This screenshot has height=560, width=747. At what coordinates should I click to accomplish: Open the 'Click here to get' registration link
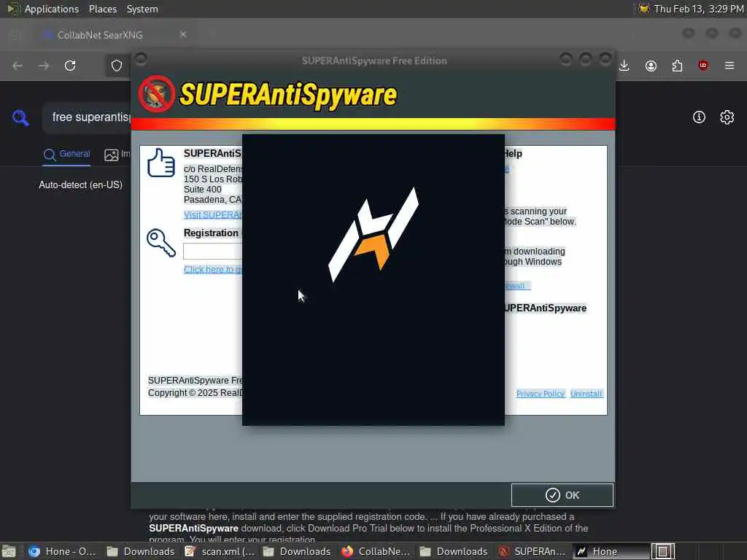[213, 270]
